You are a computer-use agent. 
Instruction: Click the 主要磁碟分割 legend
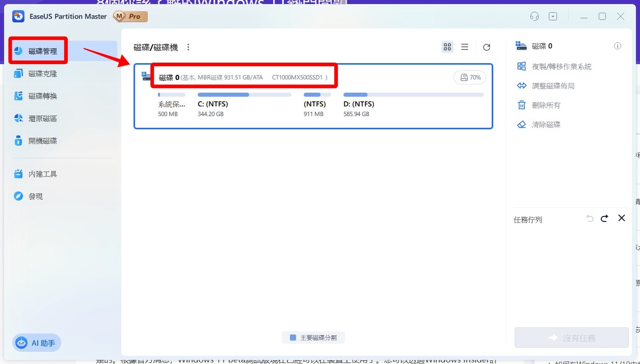pos(313,338)
